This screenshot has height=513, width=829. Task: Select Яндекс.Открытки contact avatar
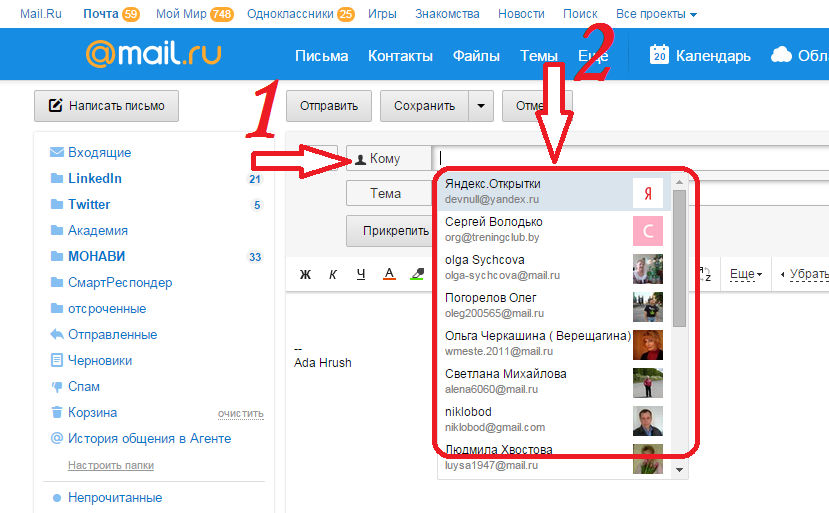click(x=648, y=193)
